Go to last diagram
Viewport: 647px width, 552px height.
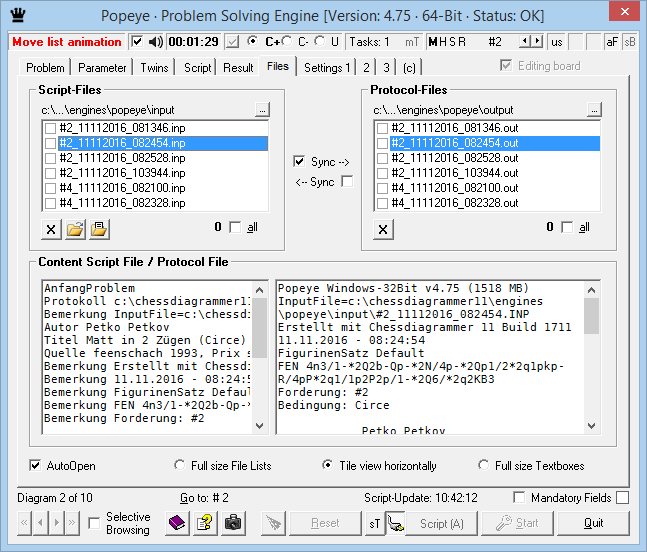pyautogui.click(x=72, y=523)
